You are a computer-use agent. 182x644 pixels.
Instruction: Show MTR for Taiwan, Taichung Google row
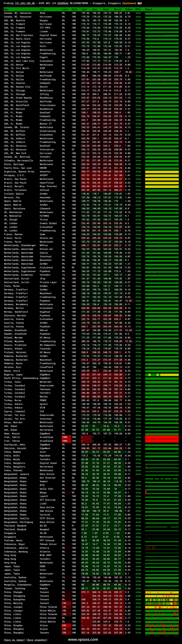pyautogui.click(x=138, y=589)
